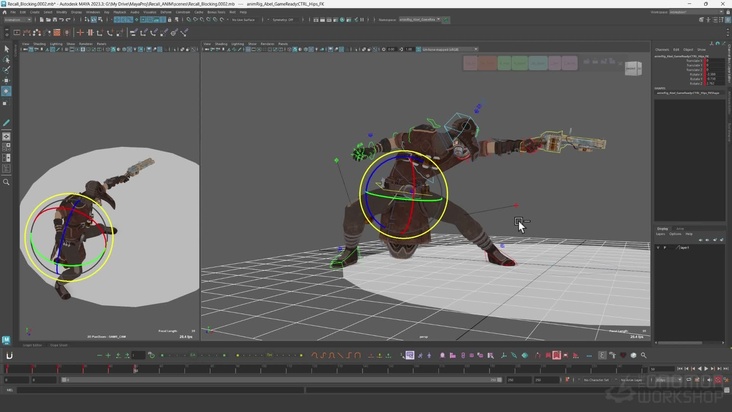The width and height of the screenshot is (732, 412).
Task: Click the green picker button above the character
Action: 505,63
